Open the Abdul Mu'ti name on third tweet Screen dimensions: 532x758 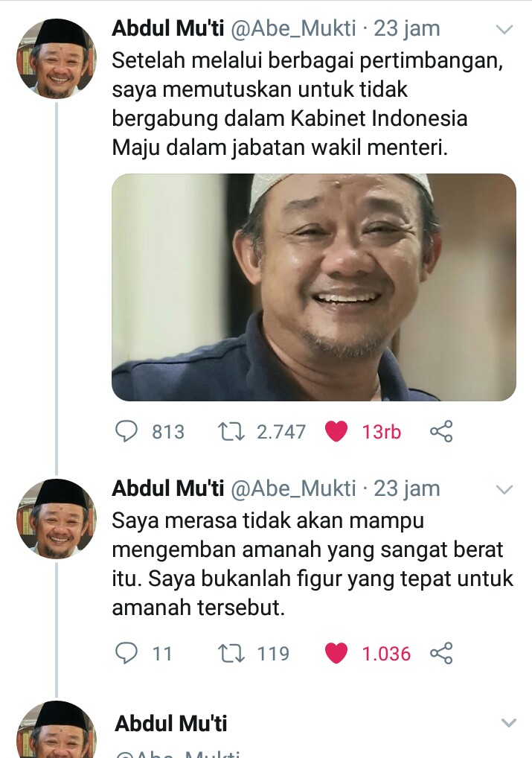(x=171, y=724)
